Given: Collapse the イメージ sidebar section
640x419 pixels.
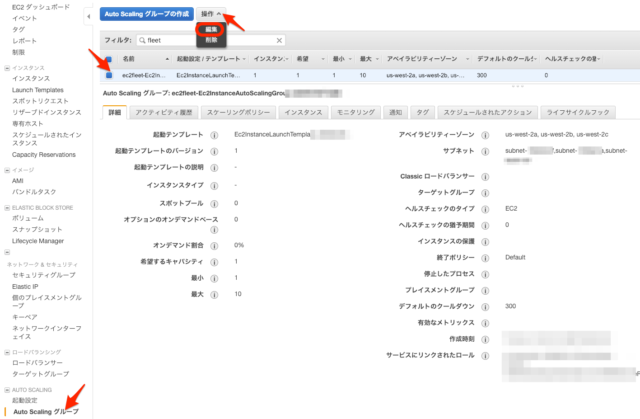Looking at the screenshot, I should (x=7, y=170).
